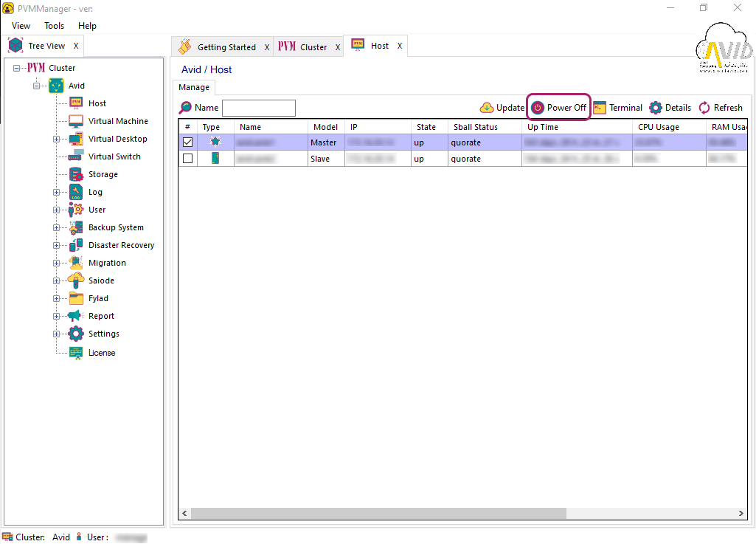
Task: Sort table by Sball Status column
Action: (485, 127)
